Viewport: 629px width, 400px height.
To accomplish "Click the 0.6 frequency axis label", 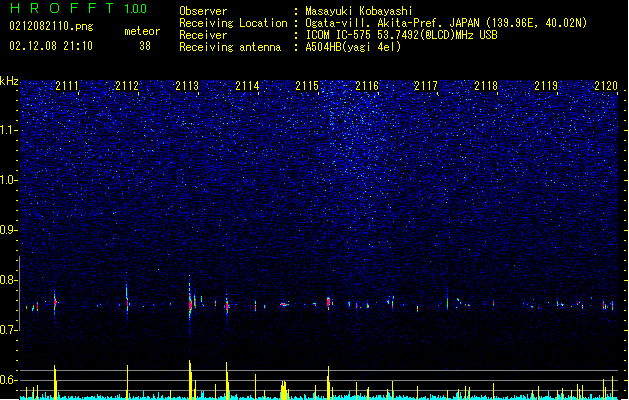I will 9,380.
